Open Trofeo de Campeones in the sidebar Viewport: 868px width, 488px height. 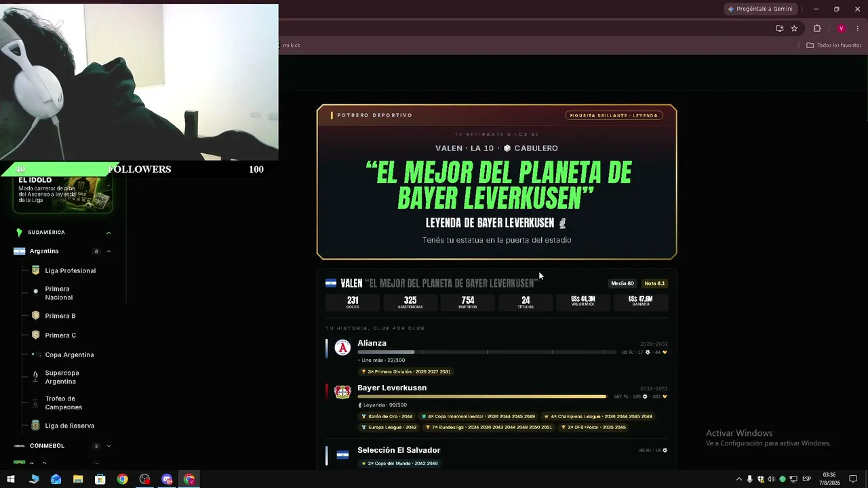tap(64, 403)
